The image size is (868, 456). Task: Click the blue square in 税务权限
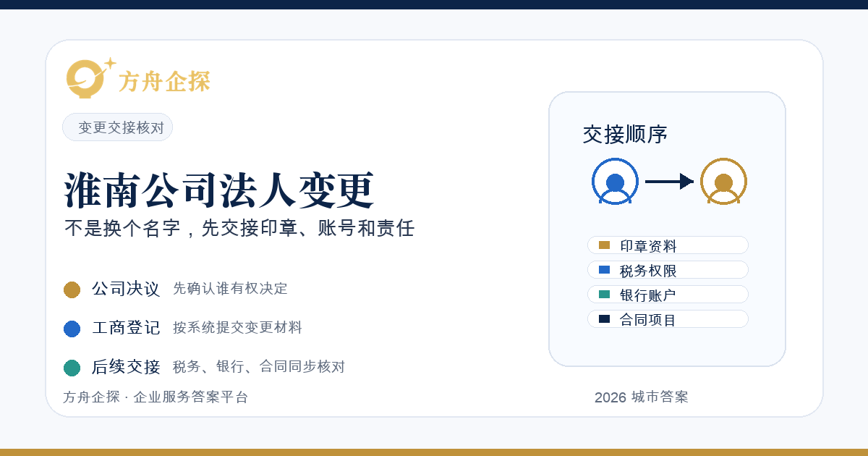[605, 270]
